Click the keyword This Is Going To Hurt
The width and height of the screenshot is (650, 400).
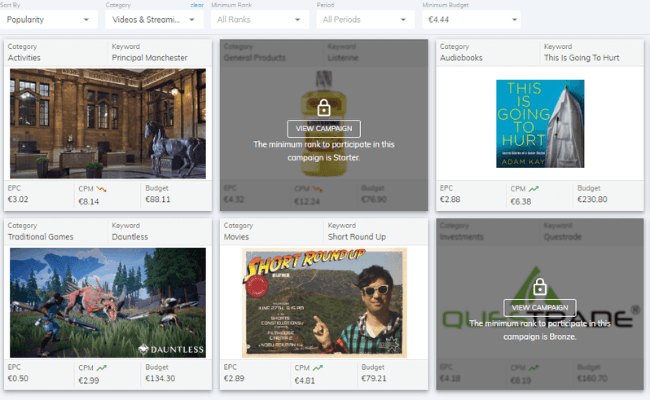(582, 58)
